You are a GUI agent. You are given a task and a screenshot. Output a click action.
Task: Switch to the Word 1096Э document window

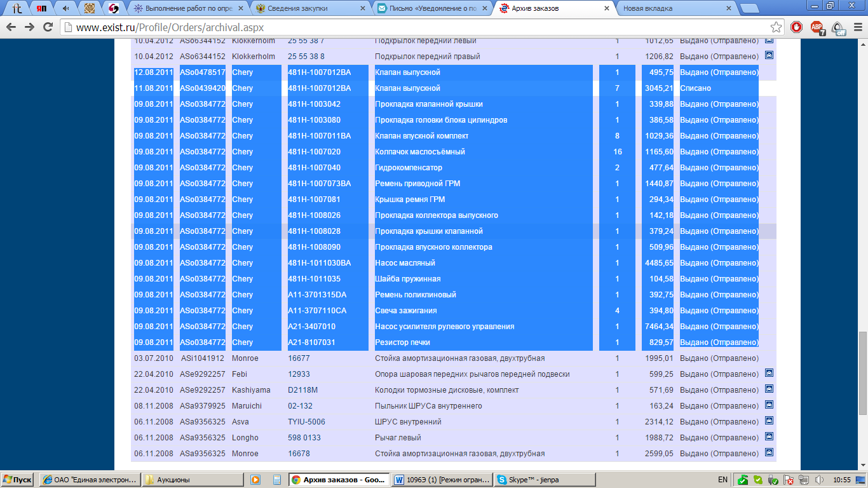click(x=442, y=480)
